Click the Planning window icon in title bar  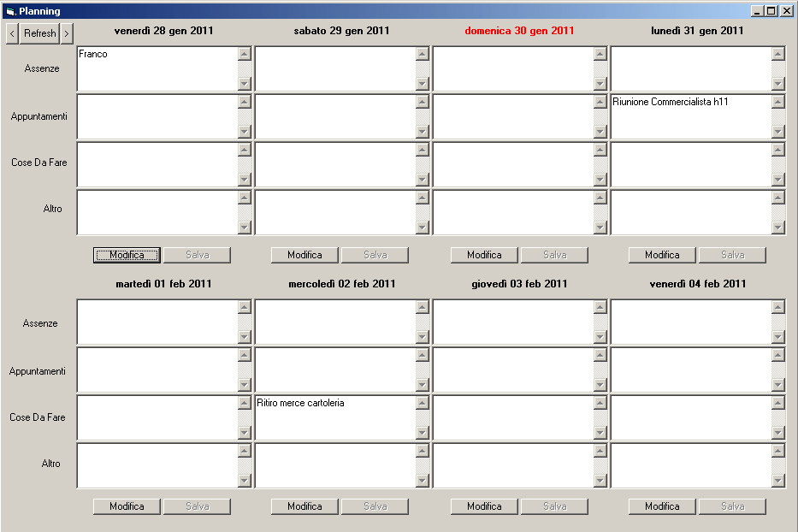tap(10, 11)
